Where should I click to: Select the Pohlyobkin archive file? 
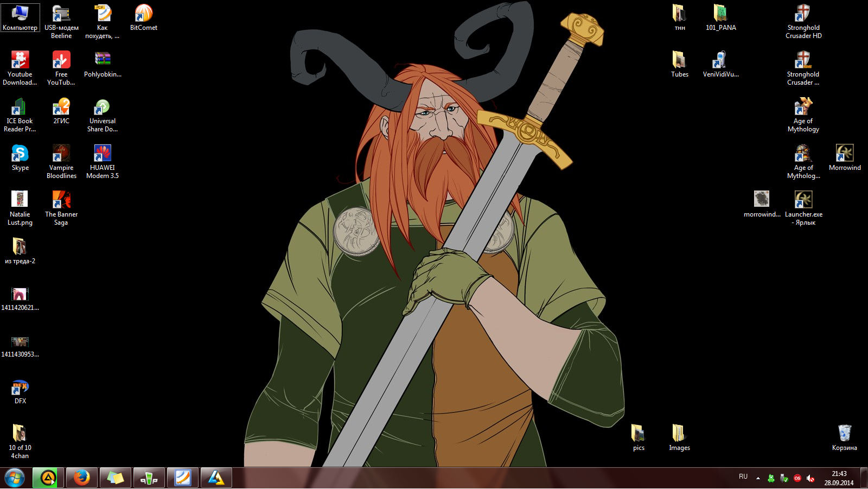(x=103, y=64)
